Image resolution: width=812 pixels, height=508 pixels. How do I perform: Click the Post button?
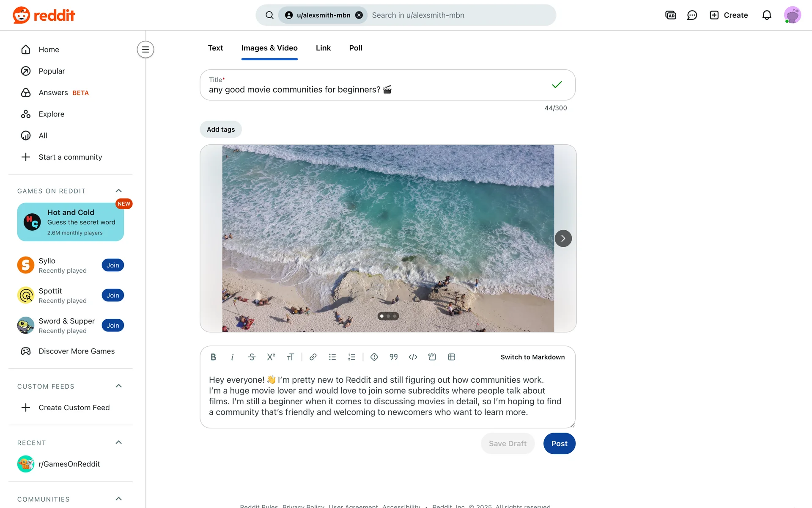pos(559,443)
